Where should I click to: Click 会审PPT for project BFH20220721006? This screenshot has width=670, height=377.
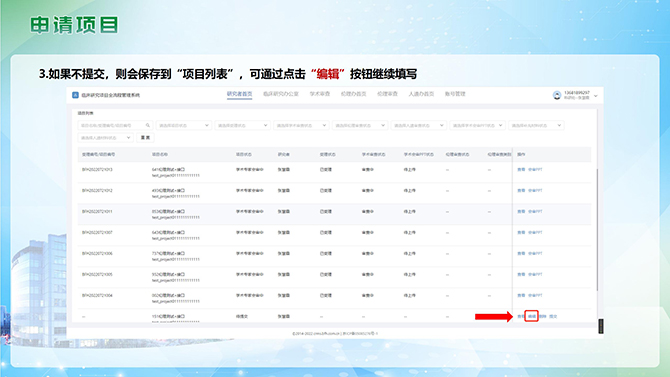click(x=535, y=253)
